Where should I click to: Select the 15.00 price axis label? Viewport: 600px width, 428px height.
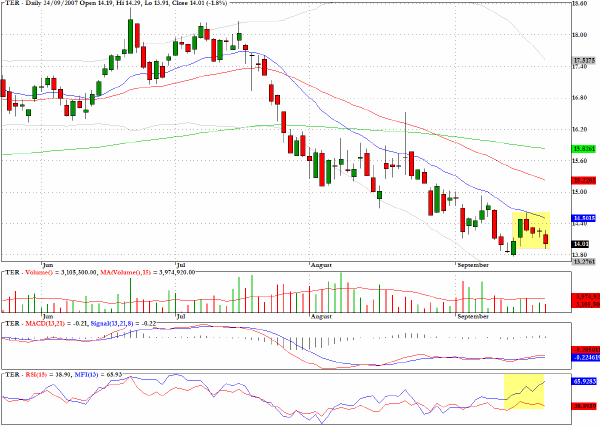coord(579,192)
